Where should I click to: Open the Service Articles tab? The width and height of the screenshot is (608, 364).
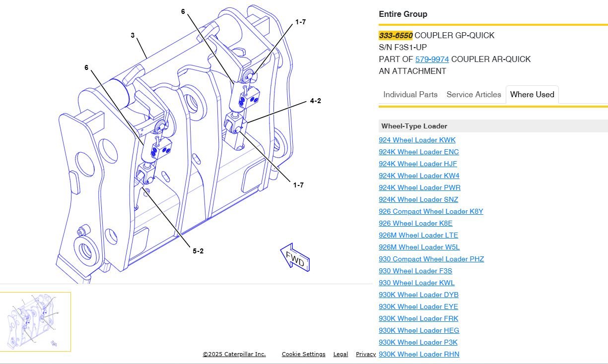pos(473,95)
